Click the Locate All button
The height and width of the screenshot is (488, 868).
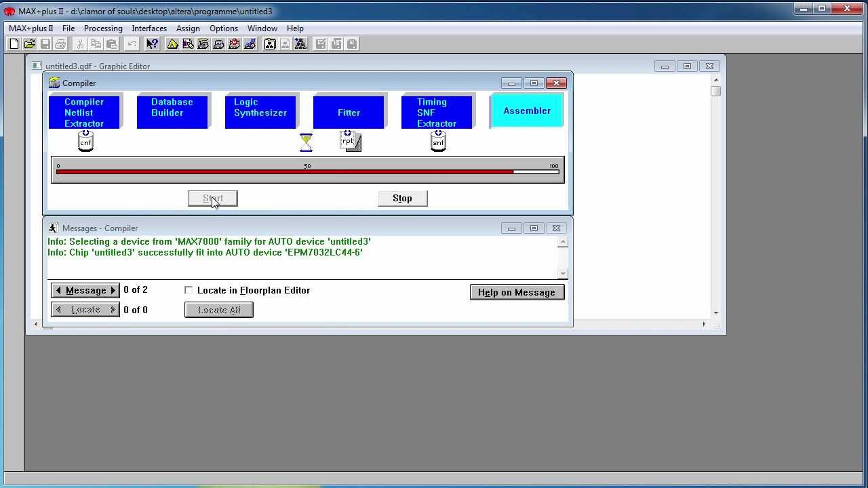tap(219, 310)
